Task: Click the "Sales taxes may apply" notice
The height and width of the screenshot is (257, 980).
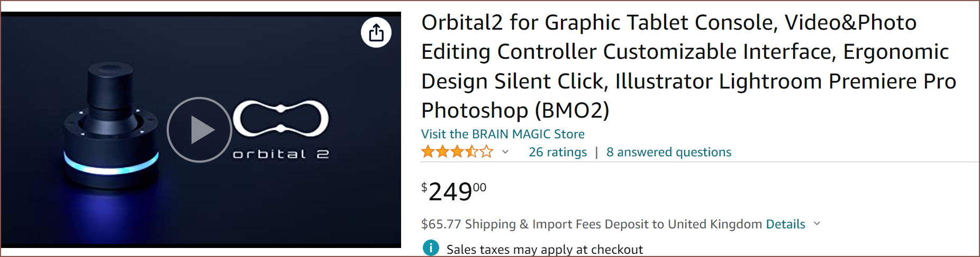Action: pos(545,250)
